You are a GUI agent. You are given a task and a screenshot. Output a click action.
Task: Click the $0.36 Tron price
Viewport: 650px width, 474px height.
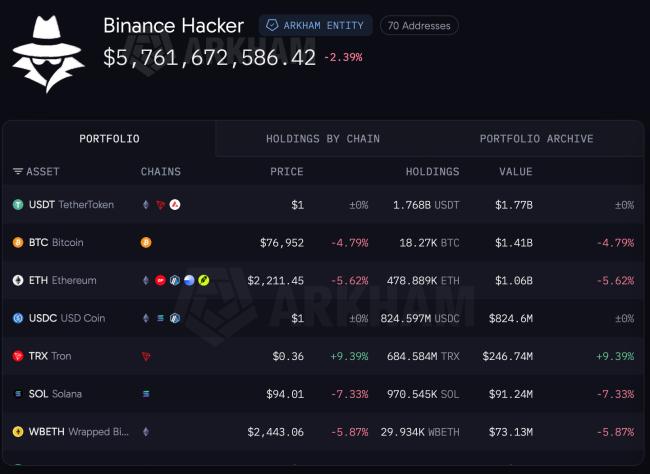288,356
